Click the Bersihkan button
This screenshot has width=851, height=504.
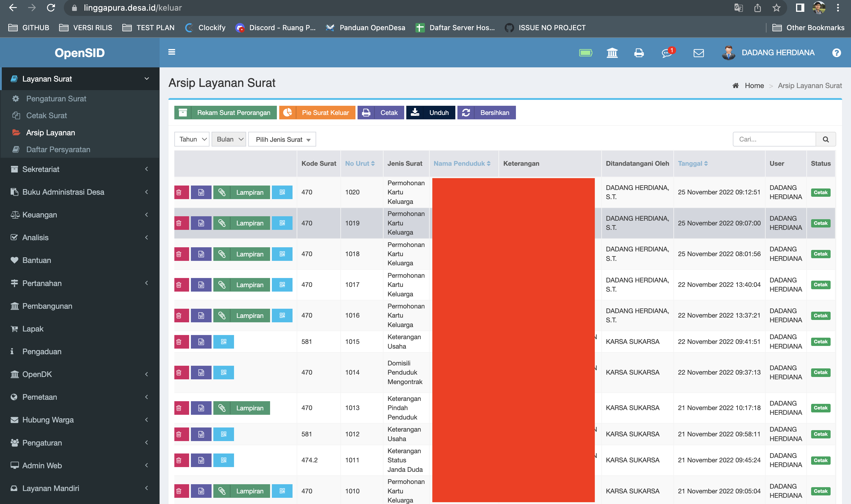pos(487,113)
